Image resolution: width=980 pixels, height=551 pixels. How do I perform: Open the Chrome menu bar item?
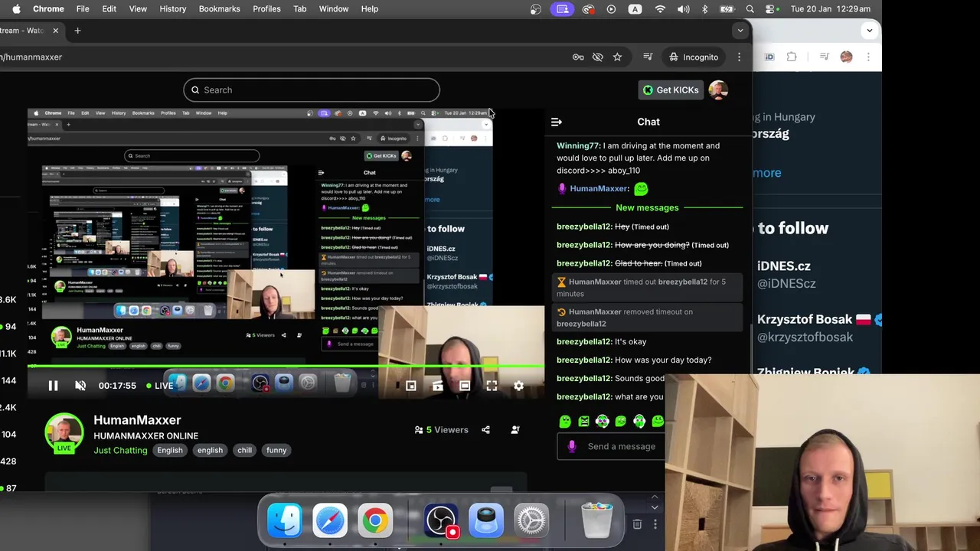point(48,8)
